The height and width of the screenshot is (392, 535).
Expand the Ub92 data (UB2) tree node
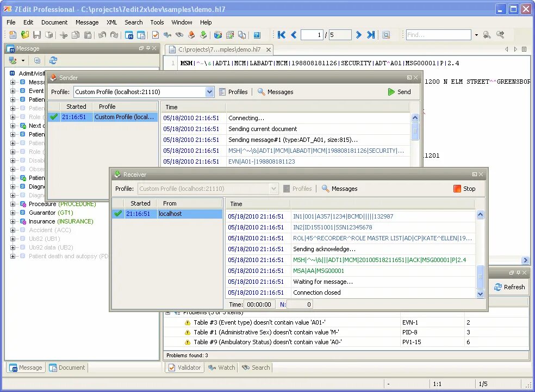click(13, 247)
